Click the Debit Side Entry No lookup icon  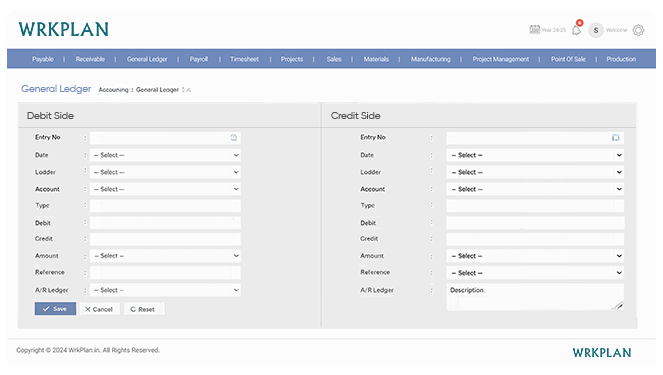pyautogui.click(x=233, y=137)
